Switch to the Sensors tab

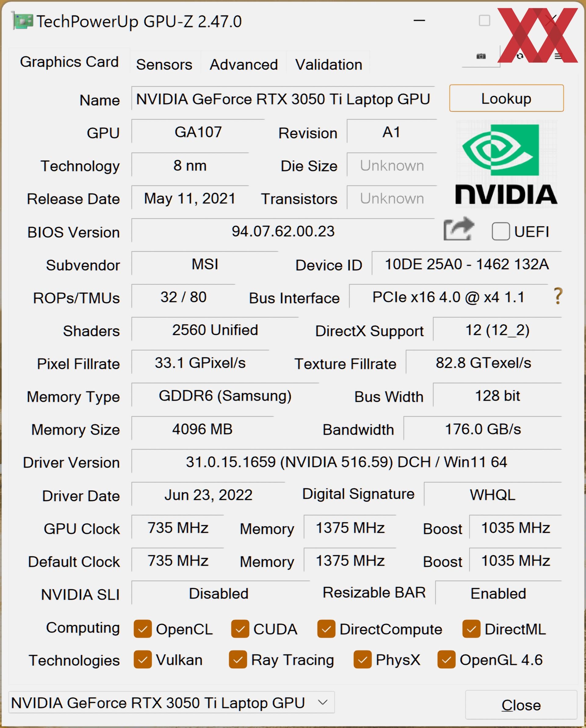tap(164, 64)
